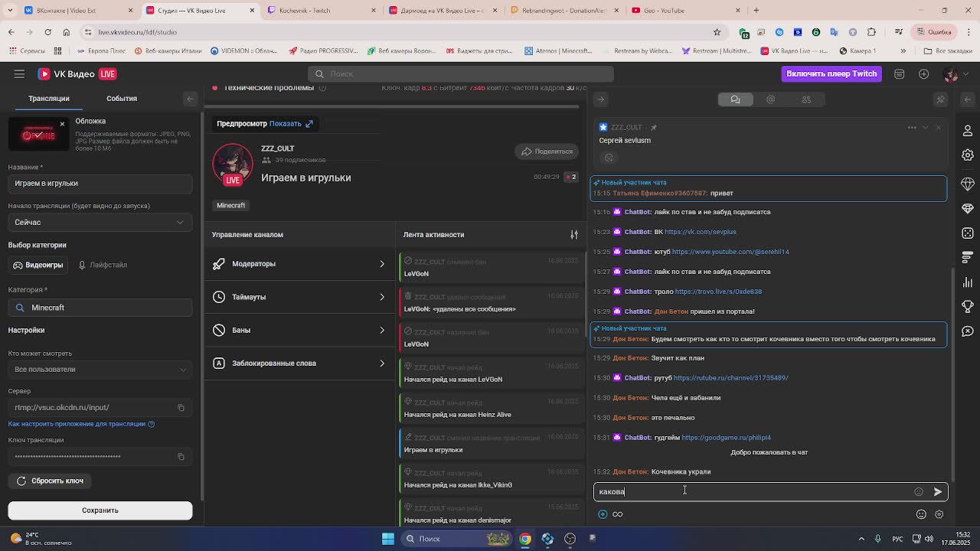Show hidden tray icons chevron
Viewport: 980px width, 551px height.
[861, 539]
